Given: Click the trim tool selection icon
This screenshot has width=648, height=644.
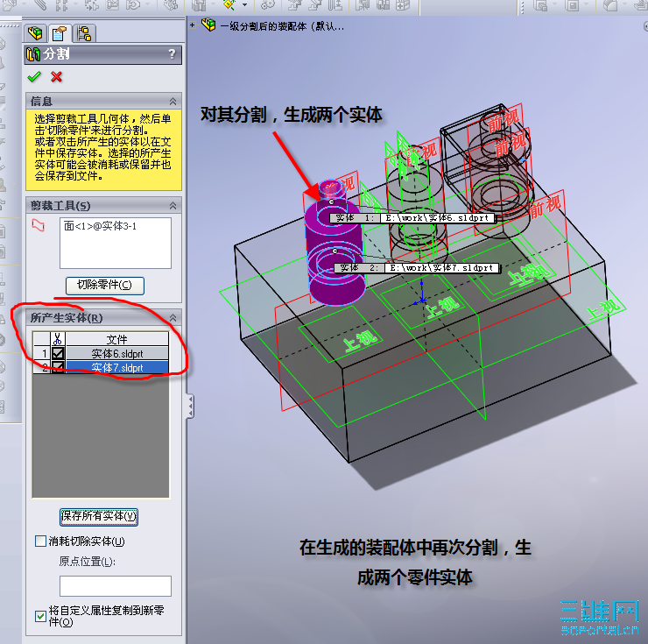Looking at the screenshot, I should click(x=38, y=225).
